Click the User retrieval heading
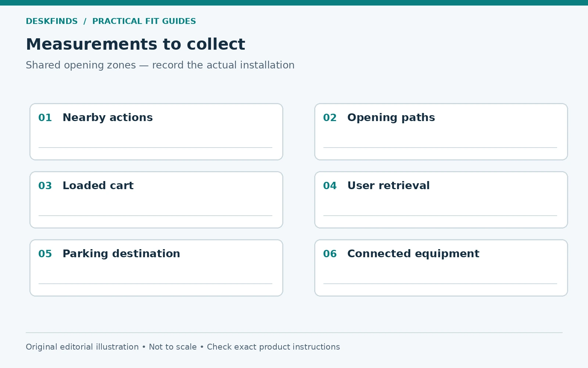The height and width of the screenshot is (368, 588). point(388,185)
